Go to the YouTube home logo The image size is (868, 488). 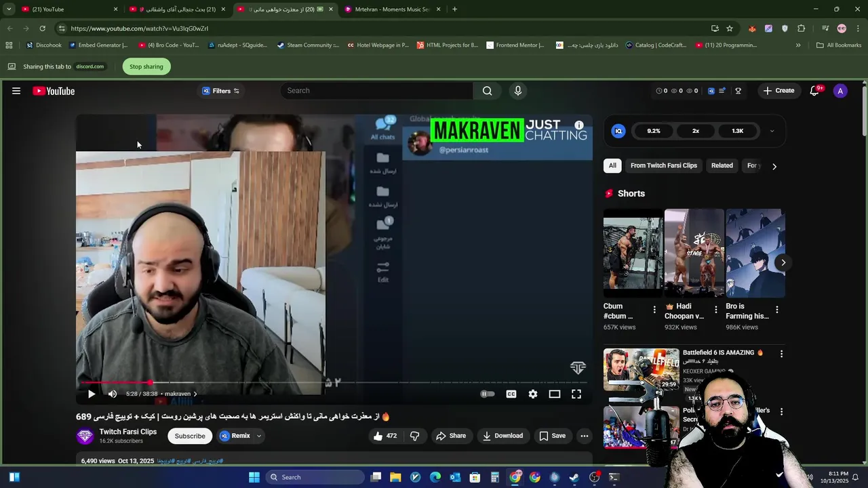54,91
